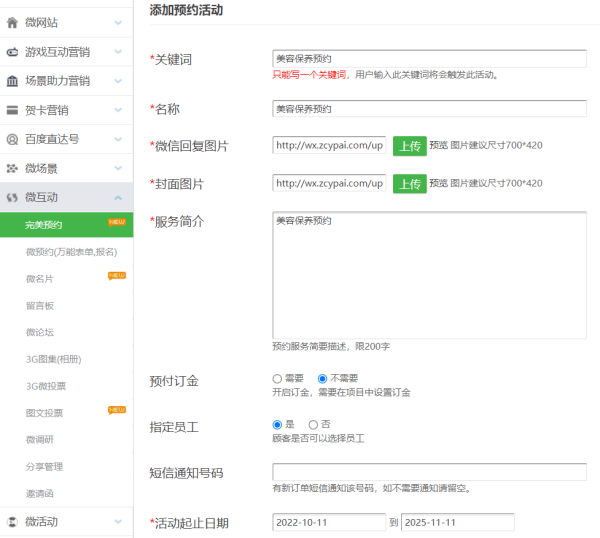The image size is (600, 538).
Task: Open the 3G微投票 menu item
Action: (x=46, y=386)
